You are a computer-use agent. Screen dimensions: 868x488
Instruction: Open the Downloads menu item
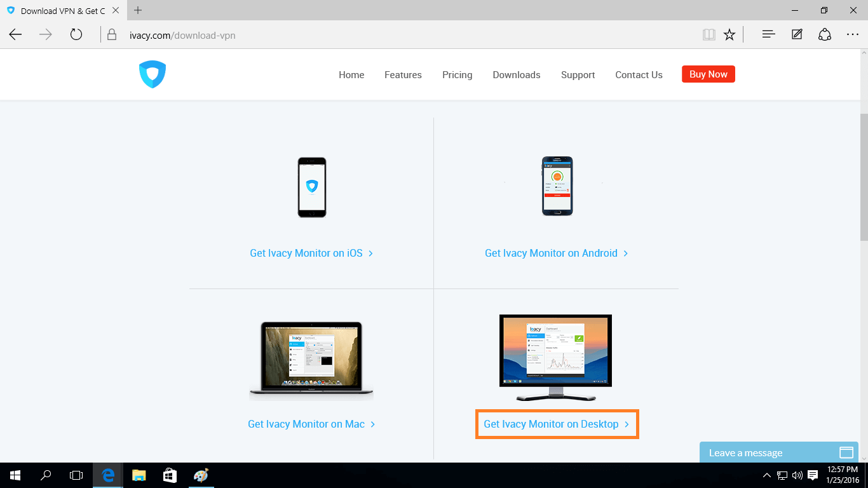point(517,74)
